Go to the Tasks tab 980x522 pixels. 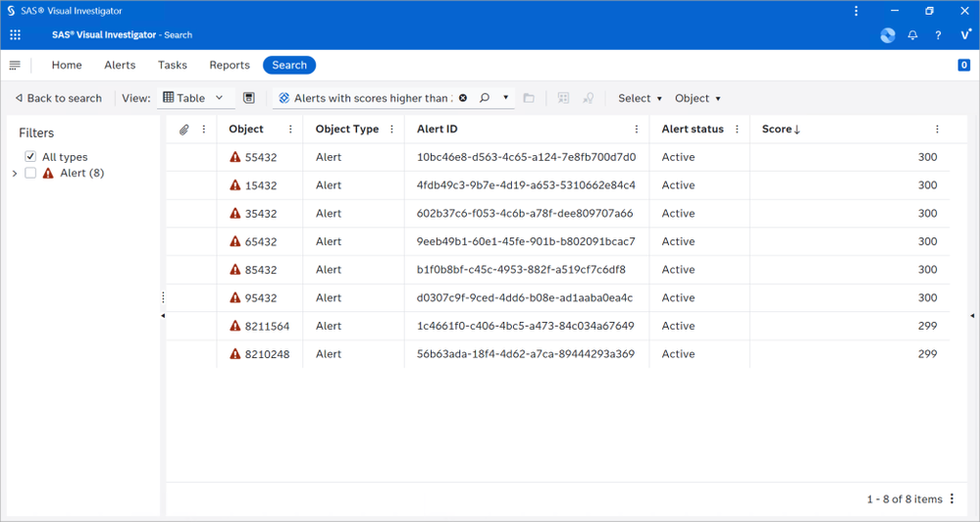pos(173,65)
